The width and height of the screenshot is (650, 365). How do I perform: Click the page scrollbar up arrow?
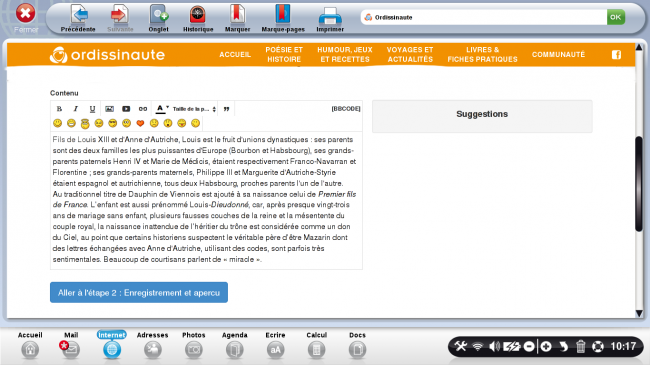pos(639,47)
